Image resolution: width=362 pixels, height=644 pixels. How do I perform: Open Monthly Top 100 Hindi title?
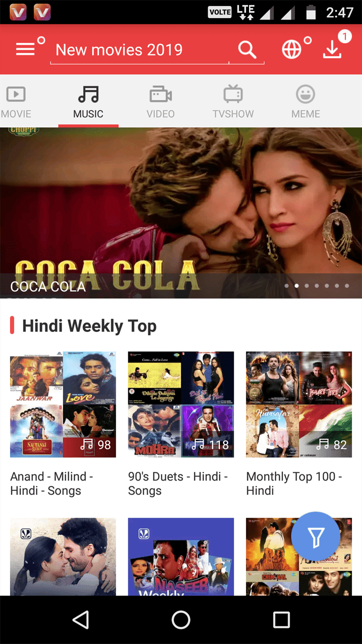(294, 483)
